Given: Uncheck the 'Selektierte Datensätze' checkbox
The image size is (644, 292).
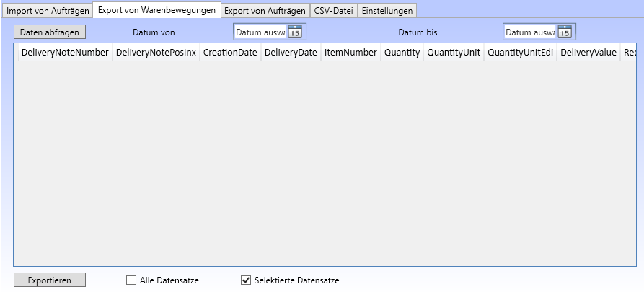Looking at the screenshot, I should pos(246,280).
